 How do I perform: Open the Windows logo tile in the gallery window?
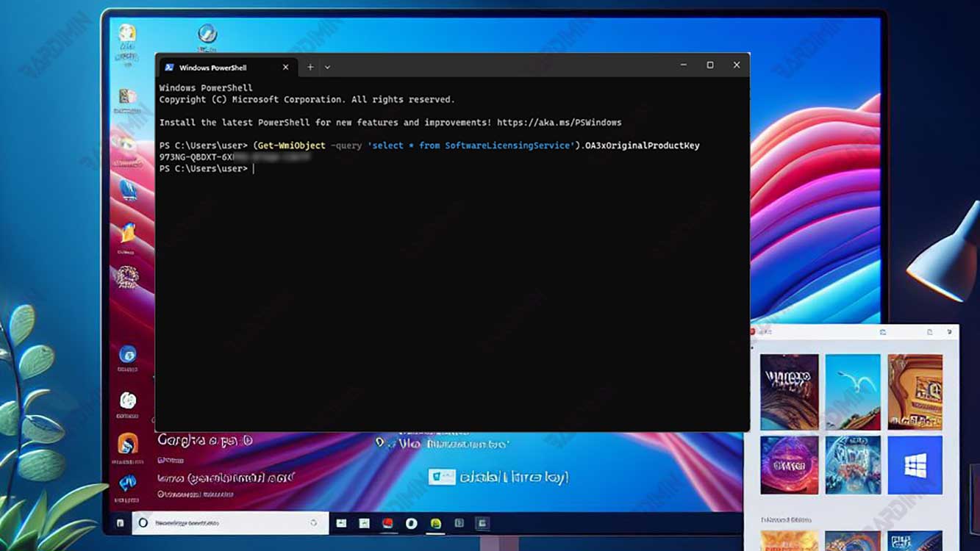(x=915, y=465)
